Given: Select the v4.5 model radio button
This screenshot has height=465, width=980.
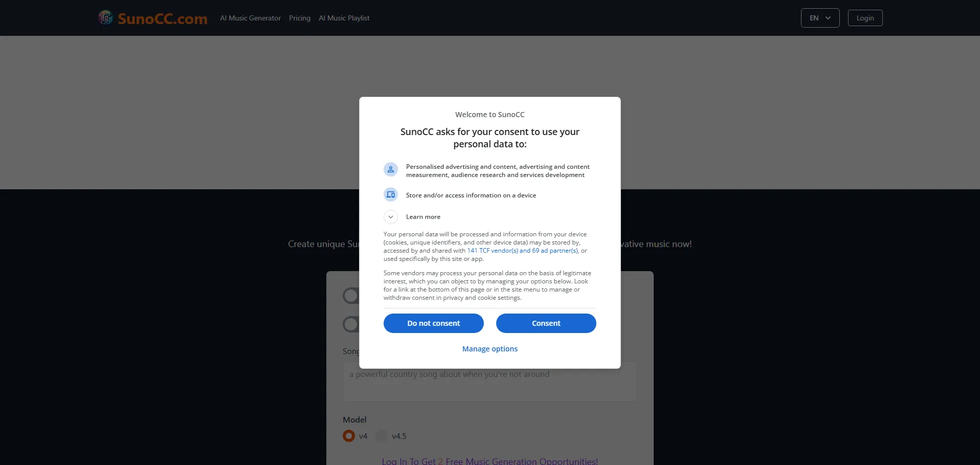Looking at the screenshot, I should coord(382,436).
